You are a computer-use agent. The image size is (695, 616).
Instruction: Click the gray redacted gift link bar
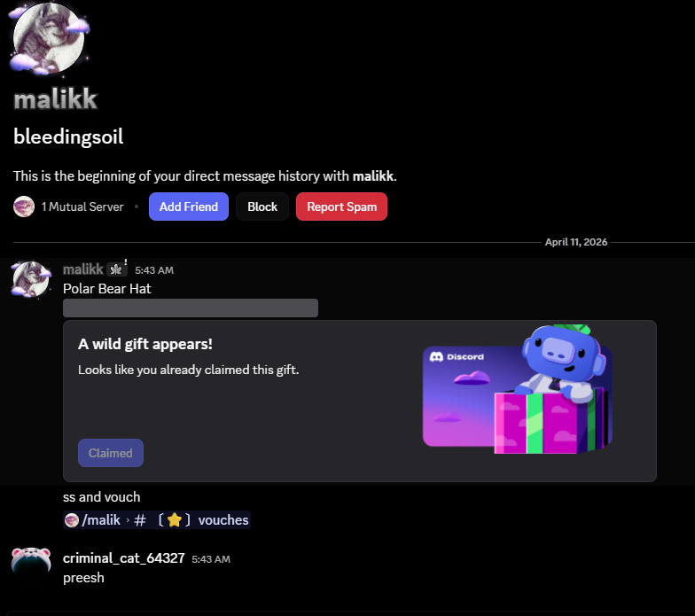point(191,308)
